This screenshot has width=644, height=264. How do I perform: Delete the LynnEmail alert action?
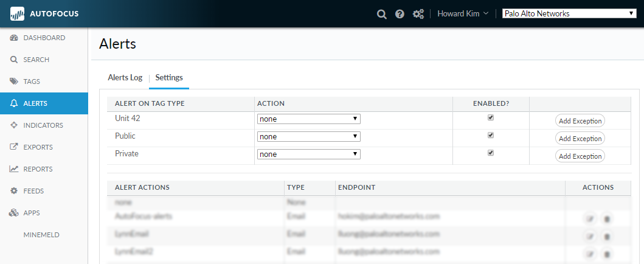606,236
